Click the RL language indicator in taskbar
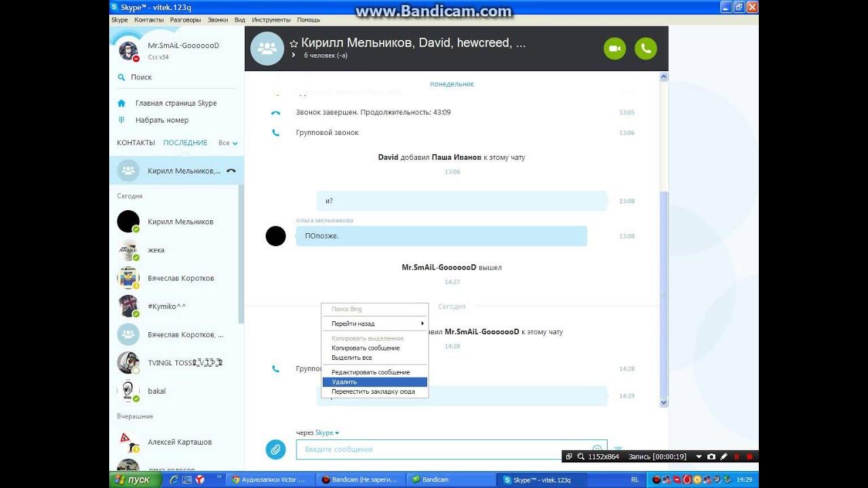Viewport: 868px width, 488px height. (635, 480)
